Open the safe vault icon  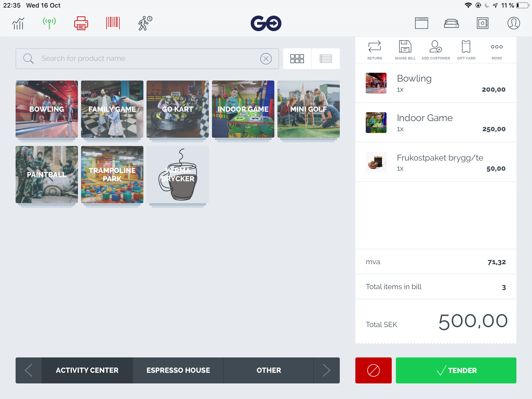[482, 23]
